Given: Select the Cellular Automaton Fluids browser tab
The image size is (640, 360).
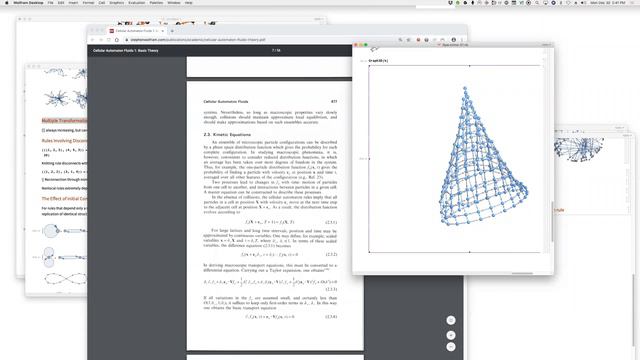Looking at the screenshot, I should pyautogui.click(x=136, y=31).
